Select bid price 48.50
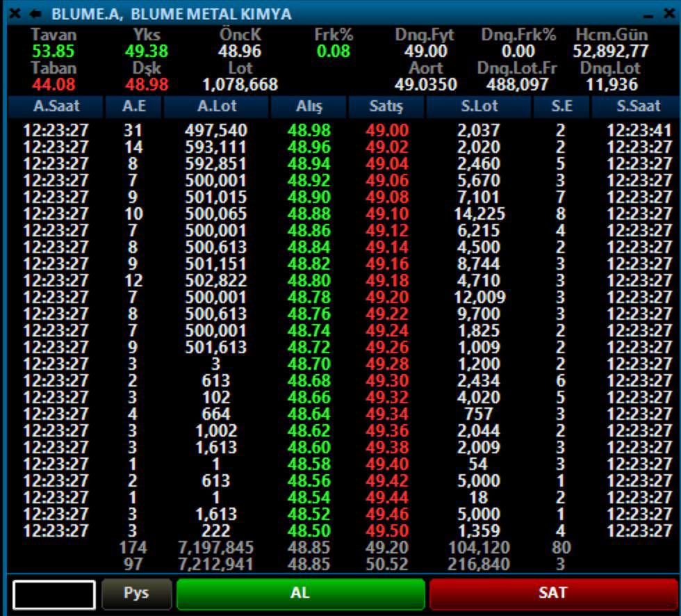 (309, 531)
